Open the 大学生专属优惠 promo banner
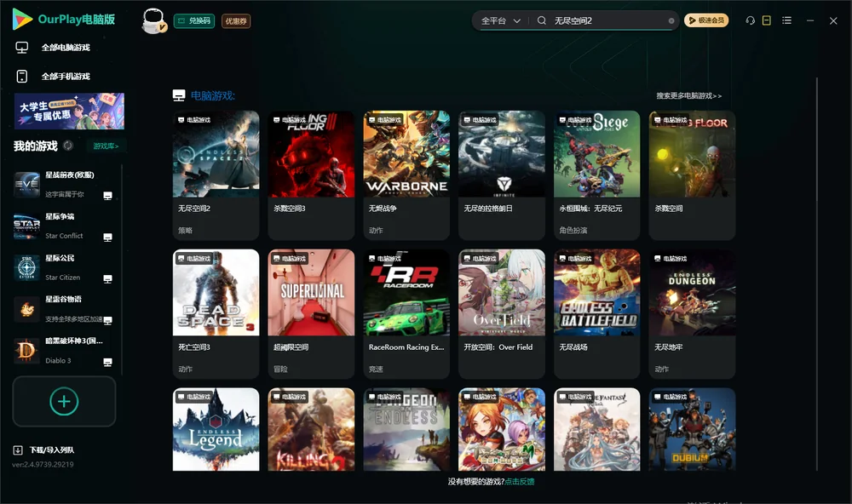Image resolution: width=852 pixels, height=504 pixels. [x=69, y=112]
